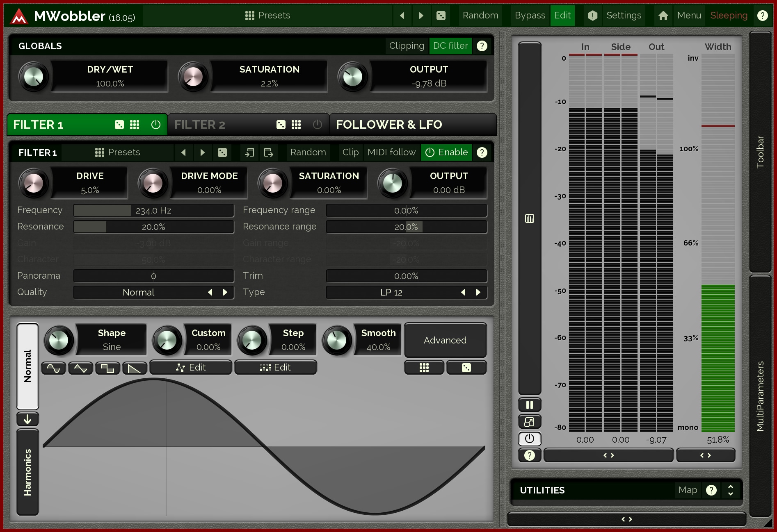Toggle the Bypass button

click(530, 16)
